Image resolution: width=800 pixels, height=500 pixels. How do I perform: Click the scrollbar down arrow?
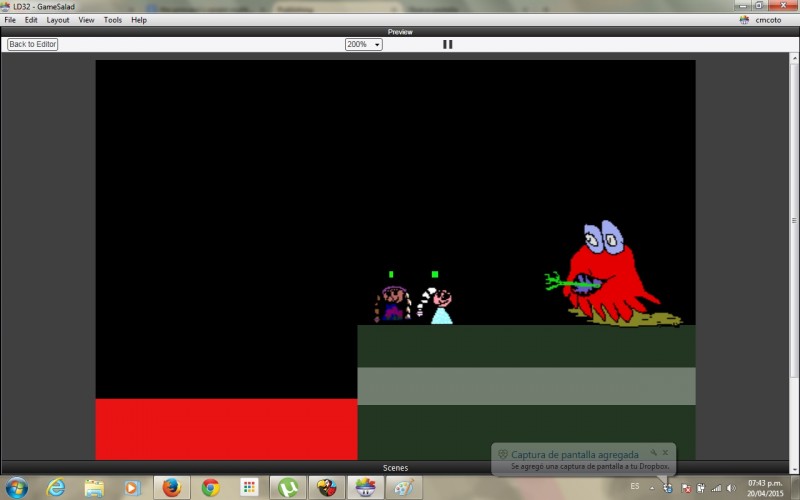point(794,469)
